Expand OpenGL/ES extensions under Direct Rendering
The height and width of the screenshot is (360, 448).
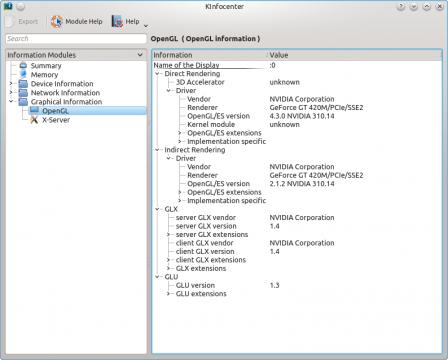point(180,133)
